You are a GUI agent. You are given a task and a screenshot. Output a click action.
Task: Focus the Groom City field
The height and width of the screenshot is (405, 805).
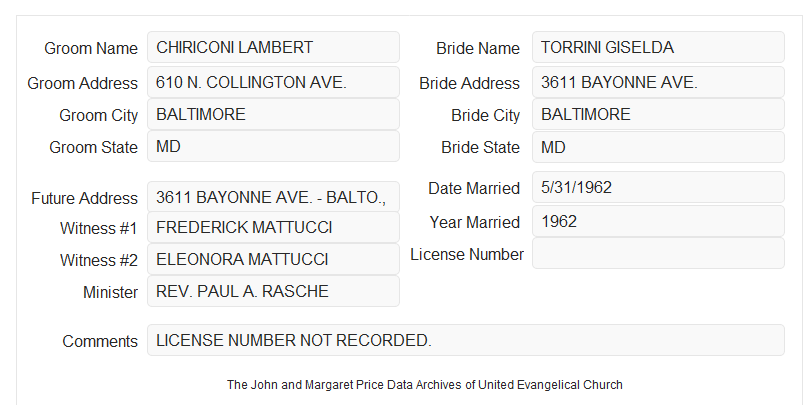coord(273,114)
